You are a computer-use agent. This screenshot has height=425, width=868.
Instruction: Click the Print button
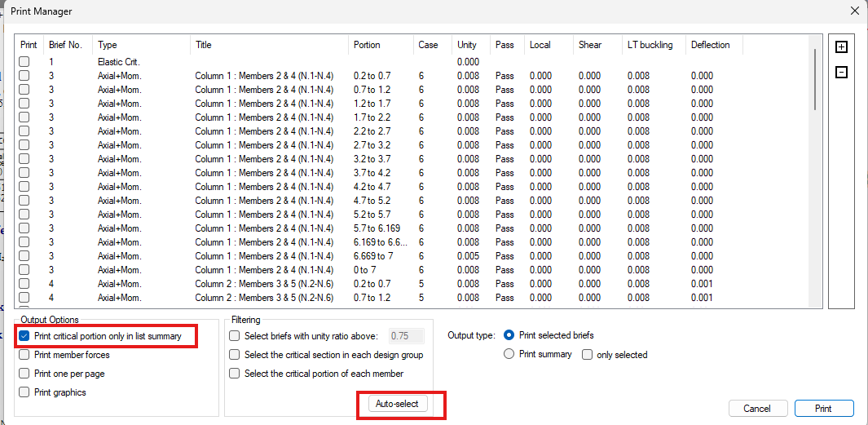823,408
